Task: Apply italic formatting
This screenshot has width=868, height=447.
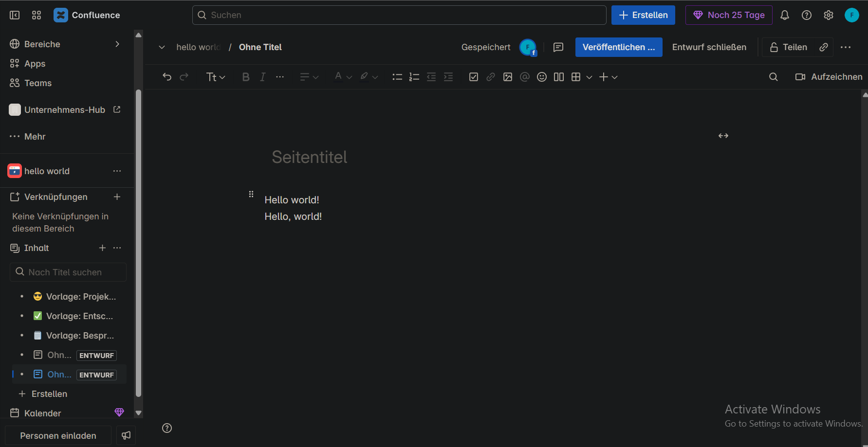Action: [x=262, y=76]
